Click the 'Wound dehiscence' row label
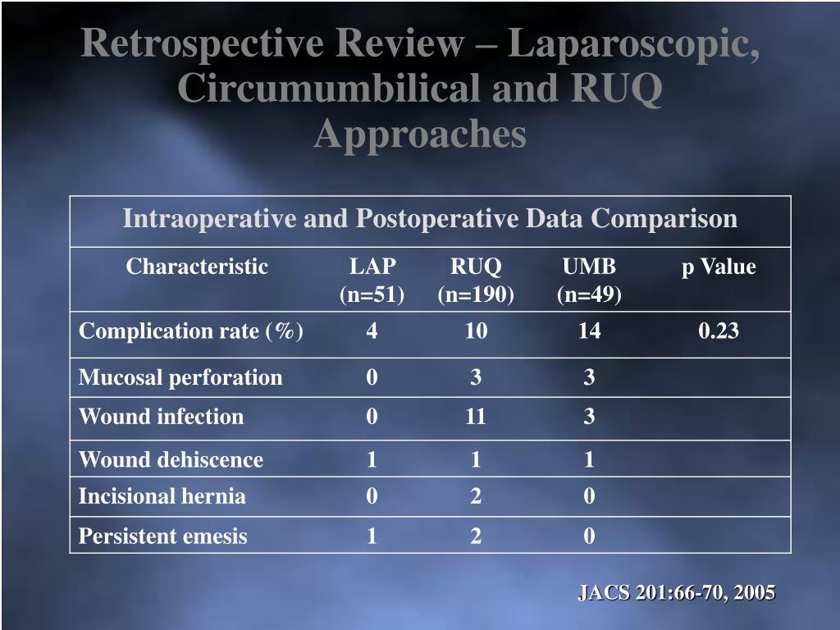 (x=171, y=459)
